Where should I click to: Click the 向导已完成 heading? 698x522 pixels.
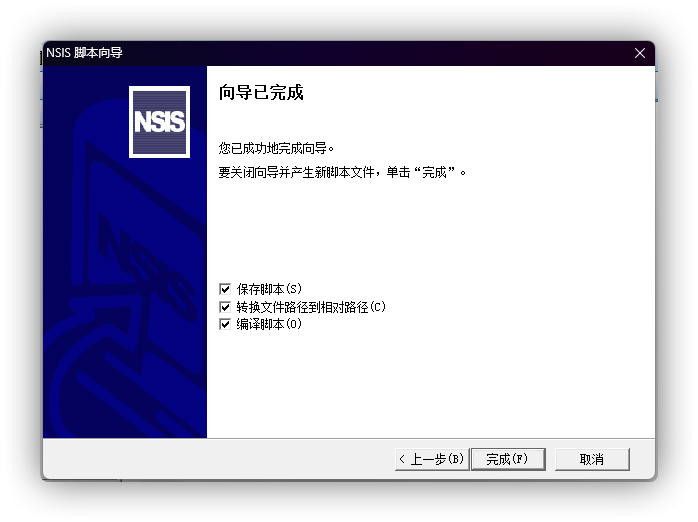pyautogui.click(x=261, y=93)
